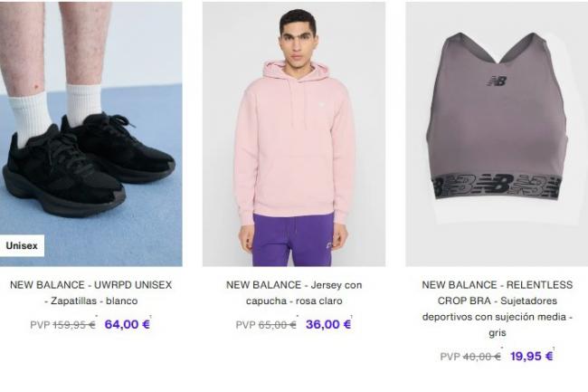The height and width of the screenshot is (392, 588).
Task: Open the grey crop bra product image
Action: click(x=497, y=134)
